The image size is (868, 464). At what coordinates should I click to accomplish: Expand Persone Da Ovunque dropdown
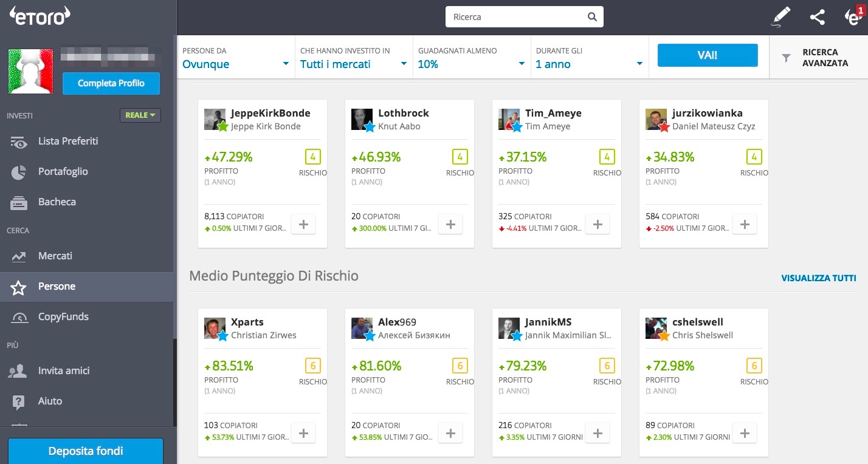click(x=236, y=58)
